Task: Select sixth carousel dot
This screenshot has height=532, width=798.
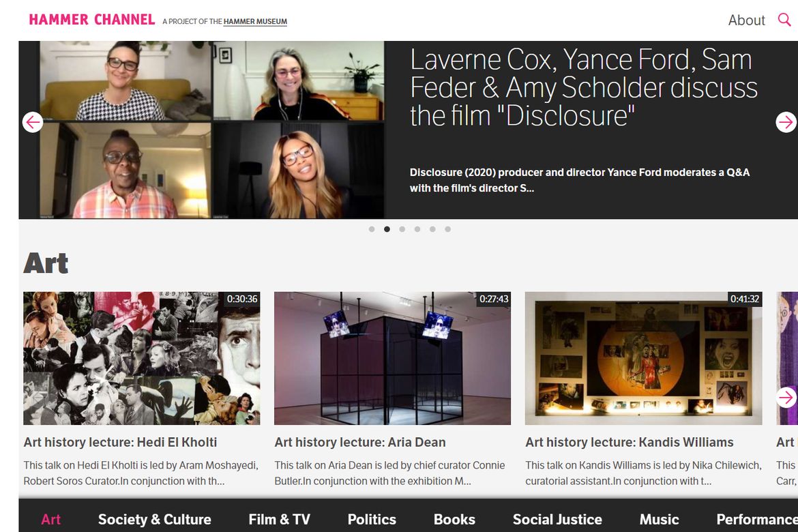Action: (448, 229)
